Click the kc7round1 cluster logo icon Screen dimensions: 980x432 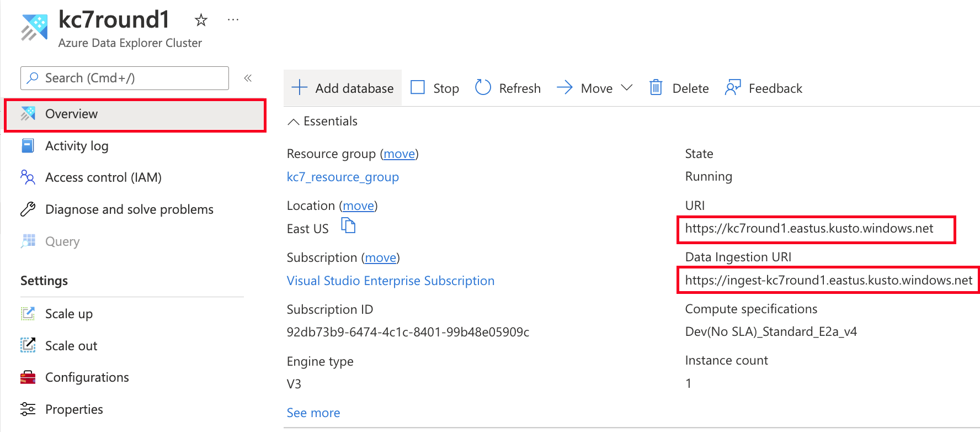(x=34, y=28)
